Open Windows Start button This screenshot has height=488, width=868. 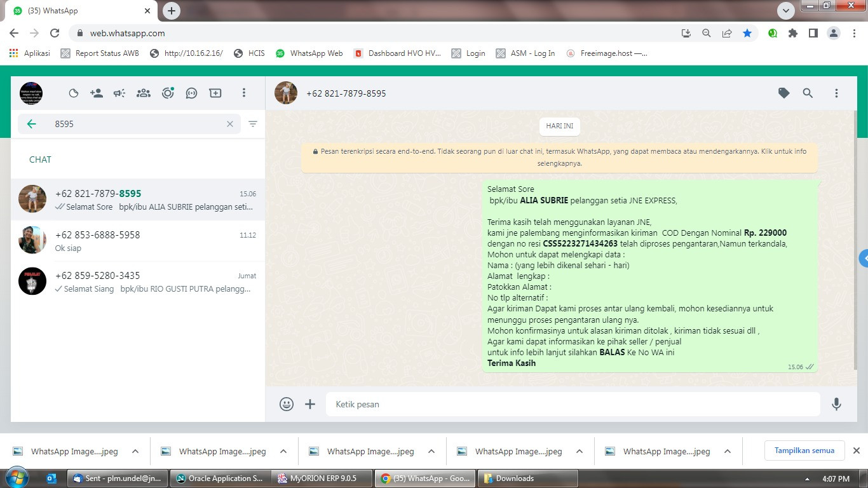pos(16,478)
